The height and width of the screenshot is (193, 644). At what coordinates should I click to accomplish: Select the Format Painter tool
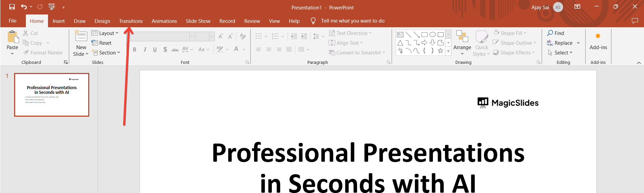click(x=43, y=52)
